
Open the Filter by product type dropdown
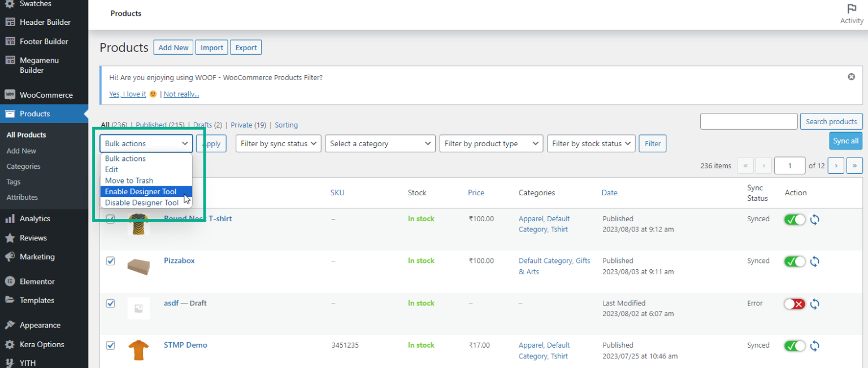pos(491,143)
